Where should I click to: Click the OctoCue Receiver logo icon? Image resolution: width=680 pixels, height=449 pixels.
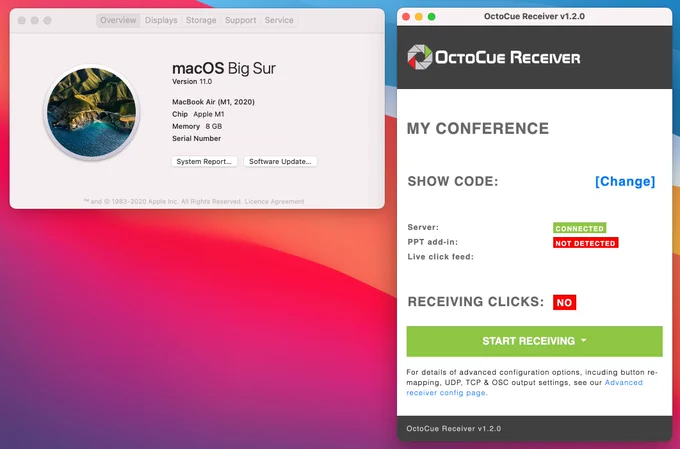click(420, 57)
